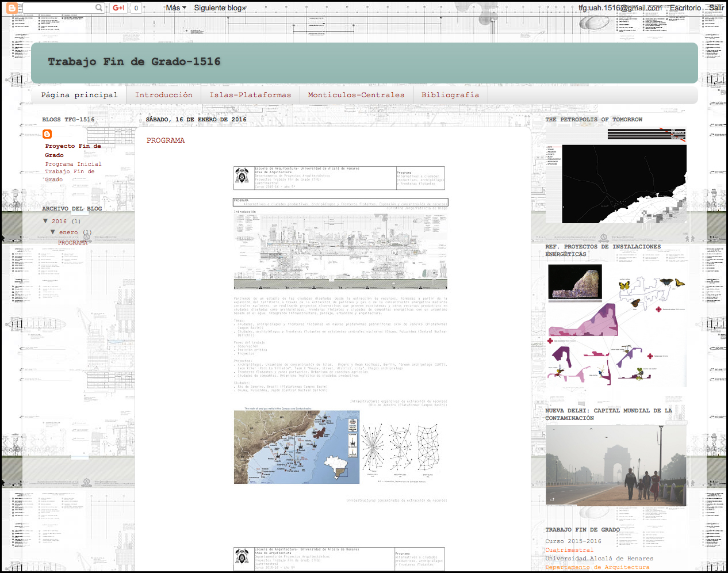Click the Blogger logo in the navbar

[12, 8]
